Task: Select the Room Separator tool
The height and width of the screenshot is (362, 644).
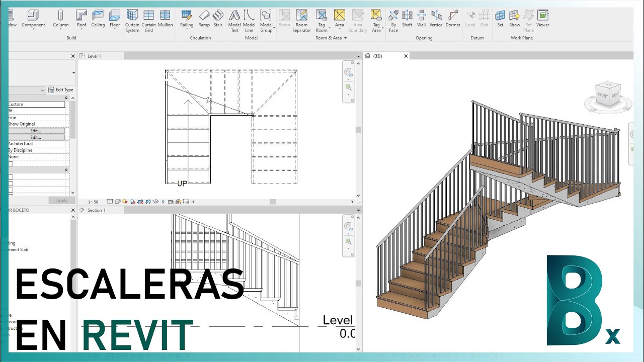Action: click(301, 21)
